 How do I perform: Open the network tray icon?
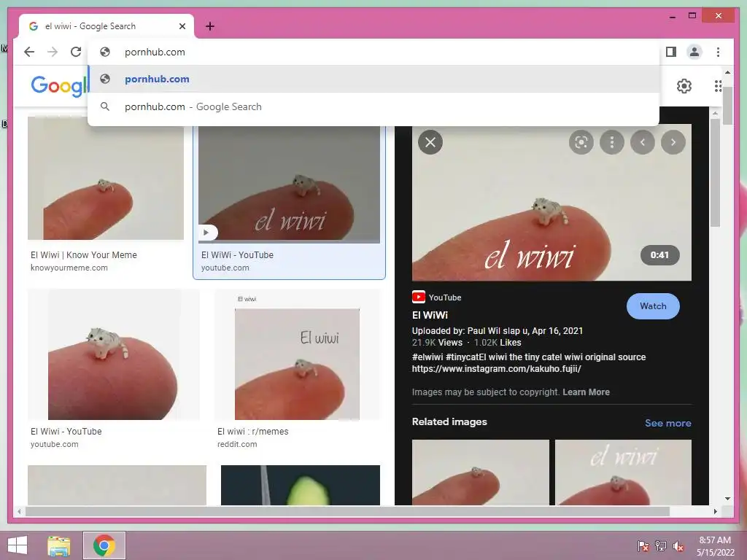point(661,546)
